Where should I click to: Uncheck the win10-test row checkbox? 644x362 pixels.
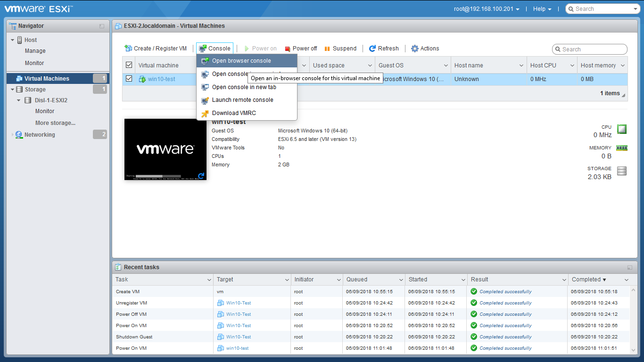pos(129,79)
